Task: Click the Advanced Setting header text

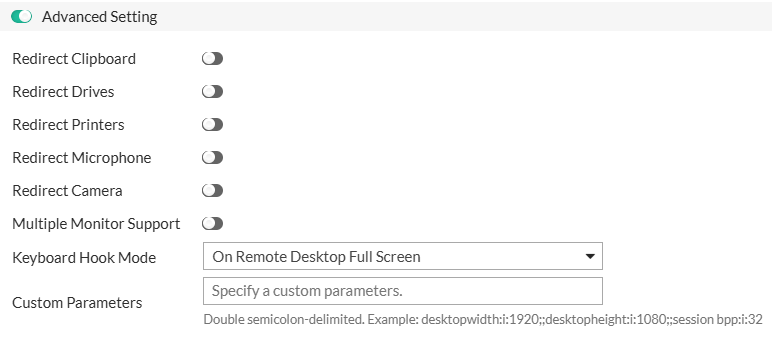Action: 99,17
